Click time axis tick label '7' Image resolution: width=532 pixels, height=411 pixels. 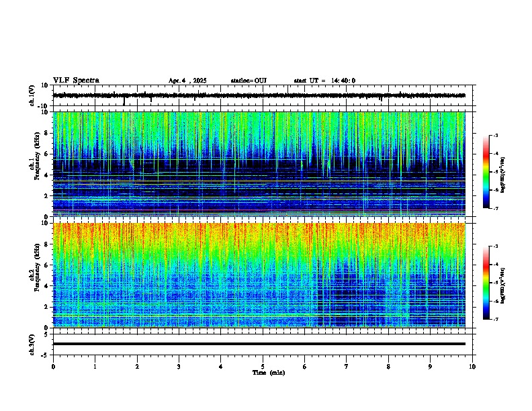click(347, 367)
